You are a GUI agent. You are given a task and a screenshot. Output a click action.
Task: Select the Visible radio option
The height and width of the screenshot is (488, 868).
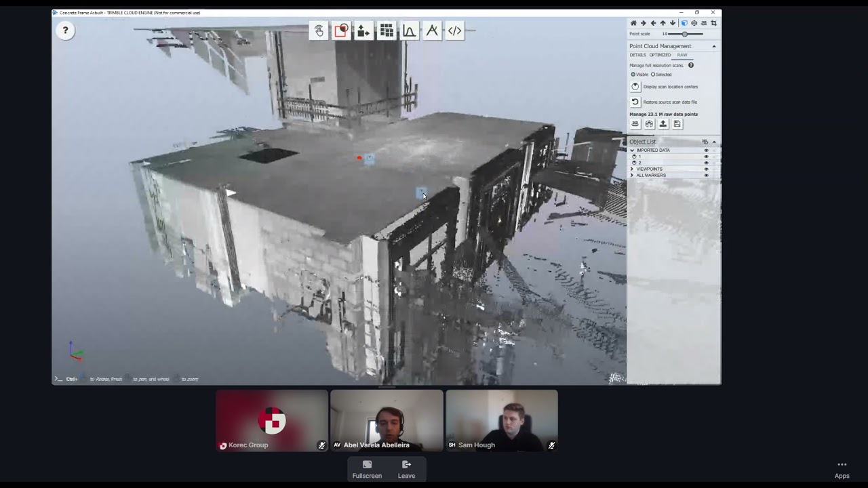tap(633, 75)
